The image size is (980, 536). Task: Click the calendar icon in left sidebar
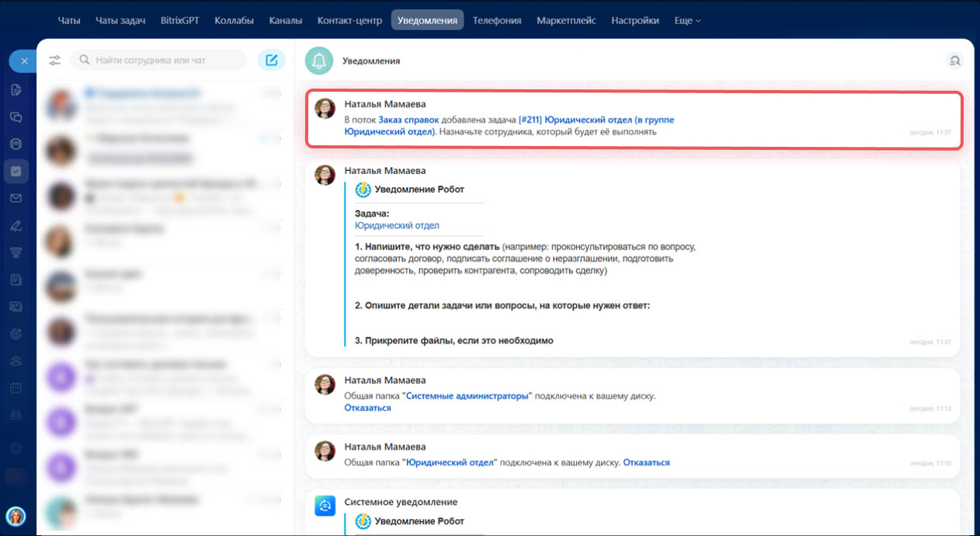[16, 387]
